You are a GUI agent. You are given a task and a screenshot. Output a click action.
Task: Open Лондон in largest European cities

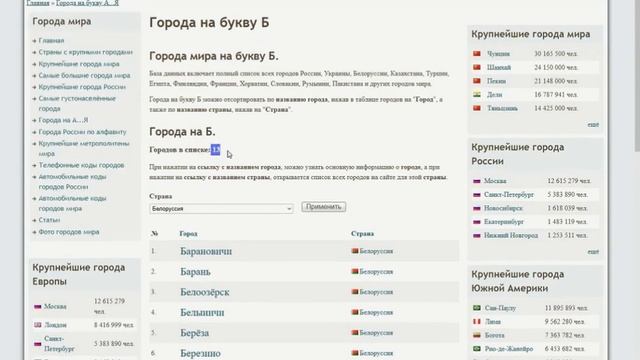click(x=55, y=325)
